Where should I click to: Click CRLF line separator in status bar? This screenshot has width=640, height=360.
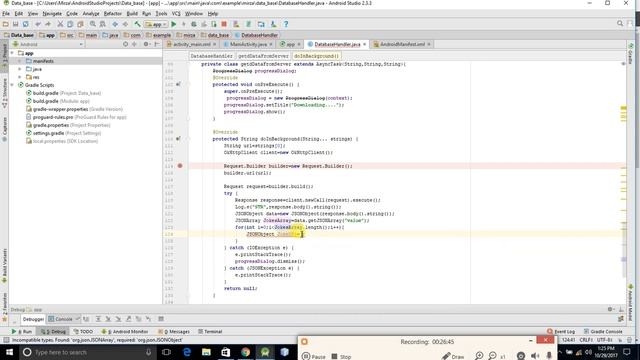point(586,340)
